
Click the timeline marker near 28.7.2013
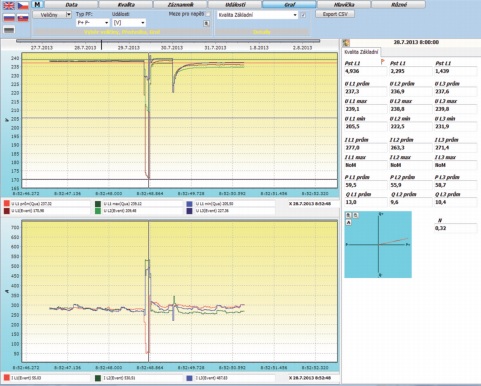point(101,45)
